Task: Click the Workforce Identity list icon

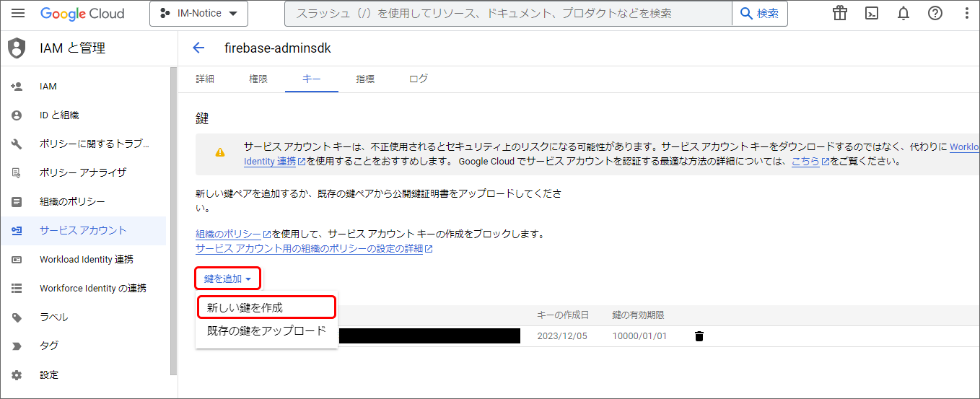Action: [17, 289]
